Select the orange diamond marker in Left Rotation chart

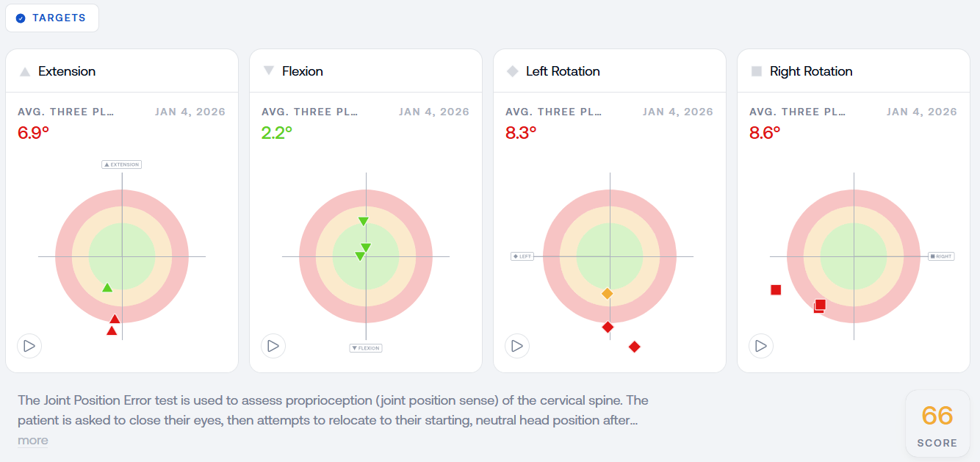607,293
